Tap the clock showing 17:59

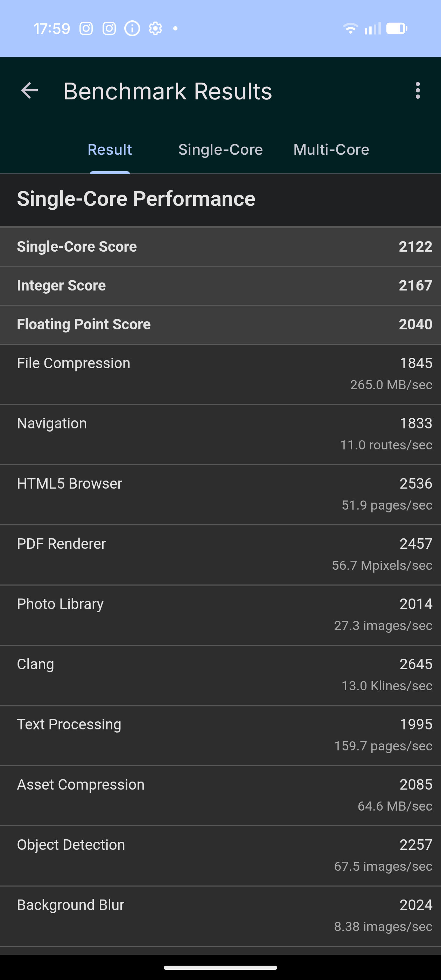click(52, 29)
